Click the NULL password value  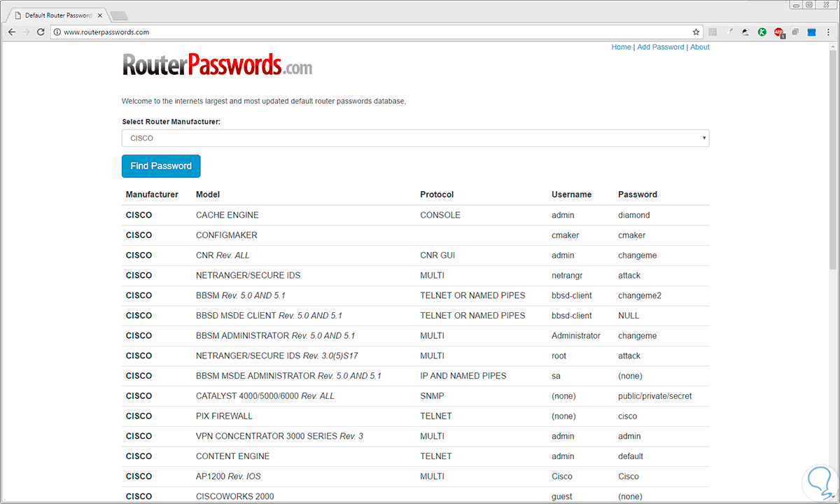[629, 316]
